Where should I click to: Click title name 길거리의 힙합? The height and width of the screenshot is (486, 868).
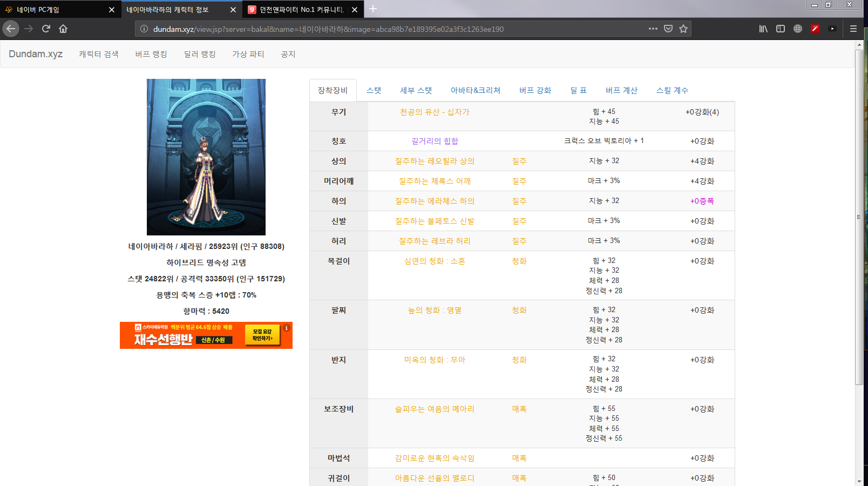[435, 141]
